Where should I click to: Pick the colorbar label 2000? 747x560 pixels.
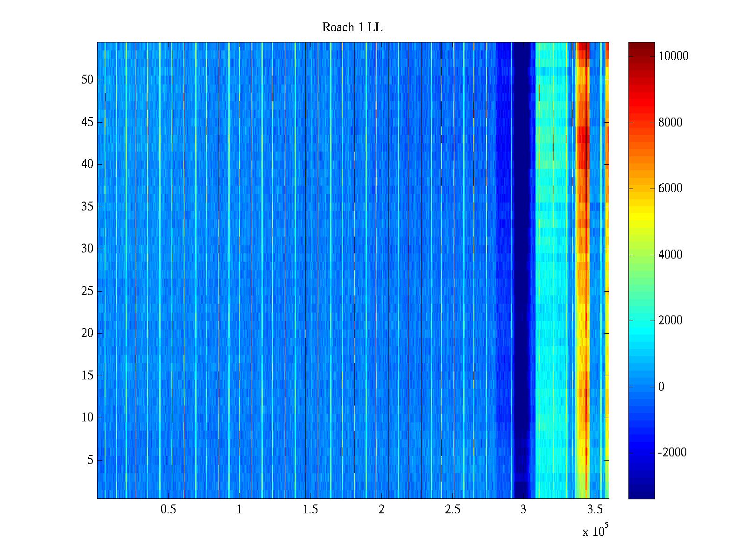click(670, 321)
